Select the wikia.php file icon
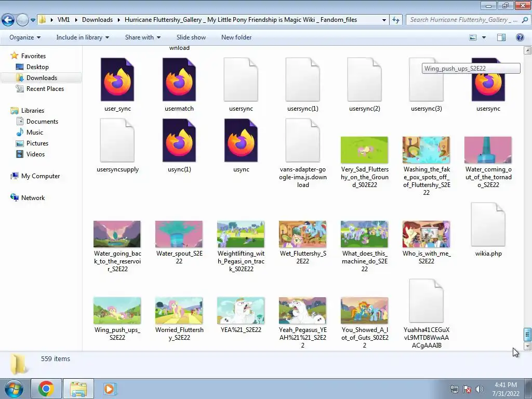This screenshot has width=532, height=399. click(x=488, y=224)
